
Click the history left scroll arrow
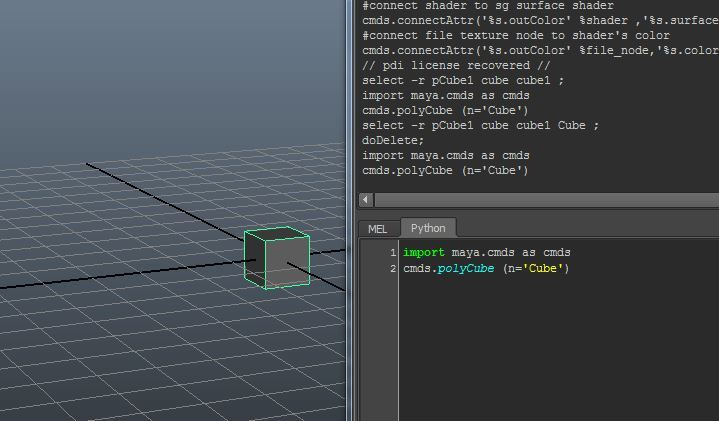[x=365, y=200]
